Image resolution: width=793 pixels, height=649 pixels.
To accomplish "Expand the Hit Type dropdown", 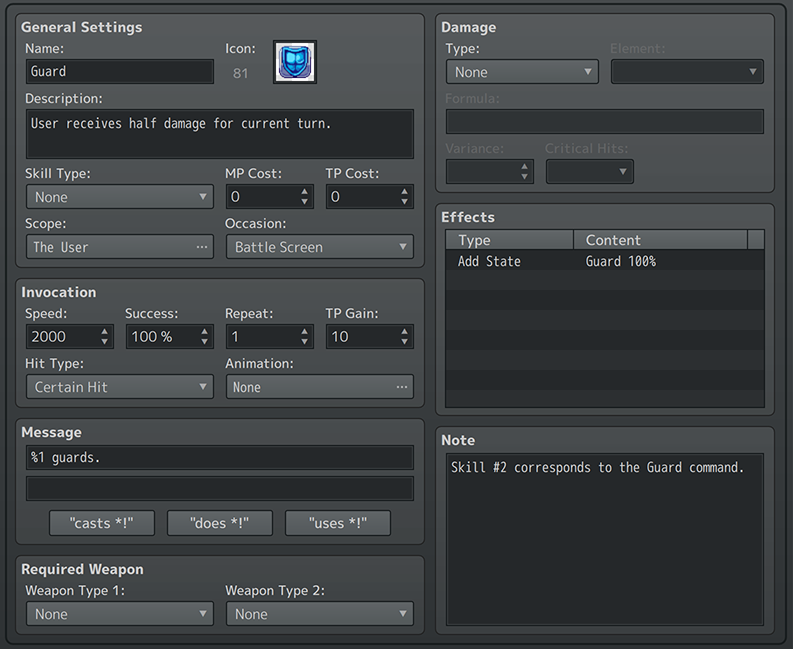I will [x=119, y=387].
